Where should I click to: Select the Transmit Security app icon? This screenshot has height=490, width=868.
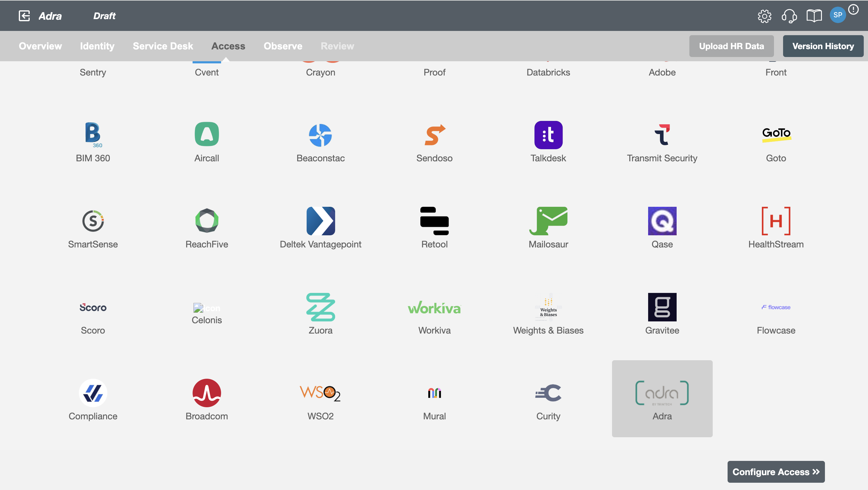(662, 135)
